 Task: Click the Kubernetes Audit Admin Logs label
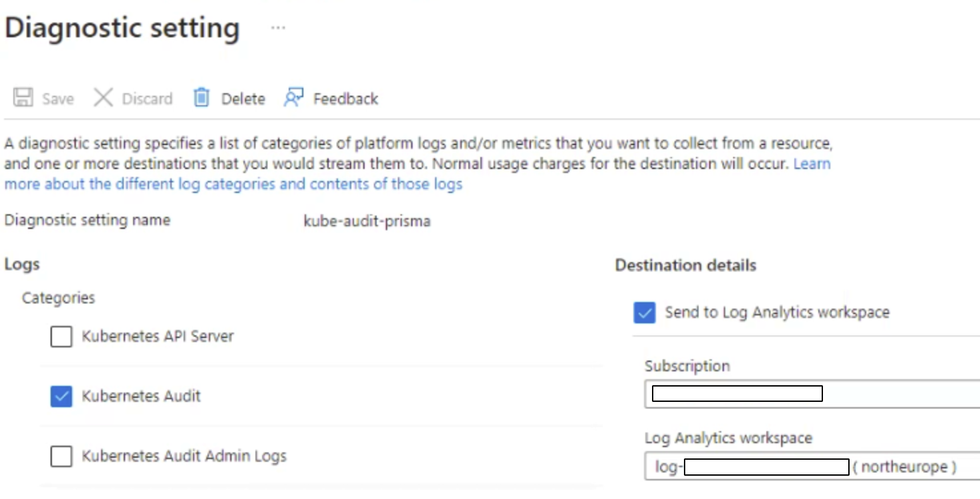[x=184, y=456]
